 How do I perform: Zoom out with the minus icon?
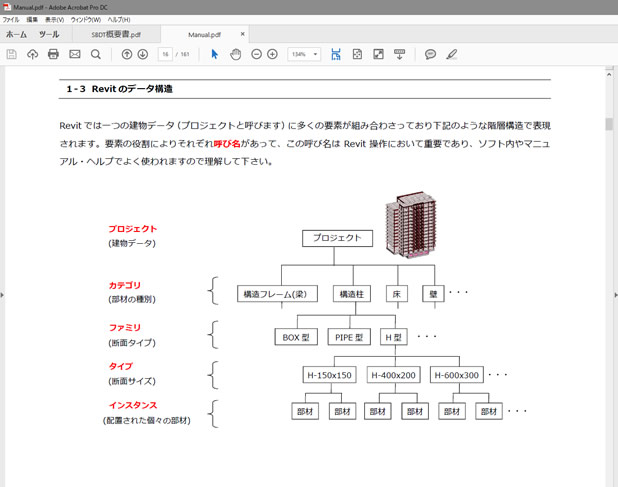(256, 54)
